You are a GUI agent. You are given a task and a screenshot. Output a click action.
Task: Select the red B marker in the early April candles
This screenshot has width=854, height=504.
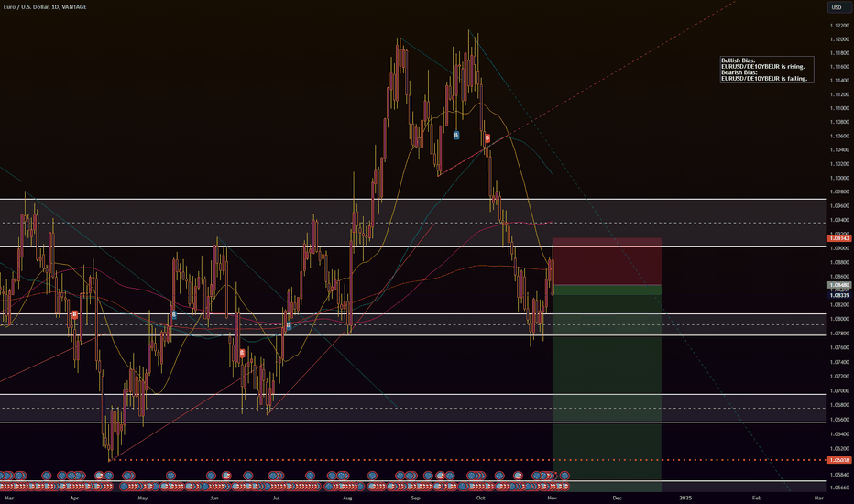point(74,314)
